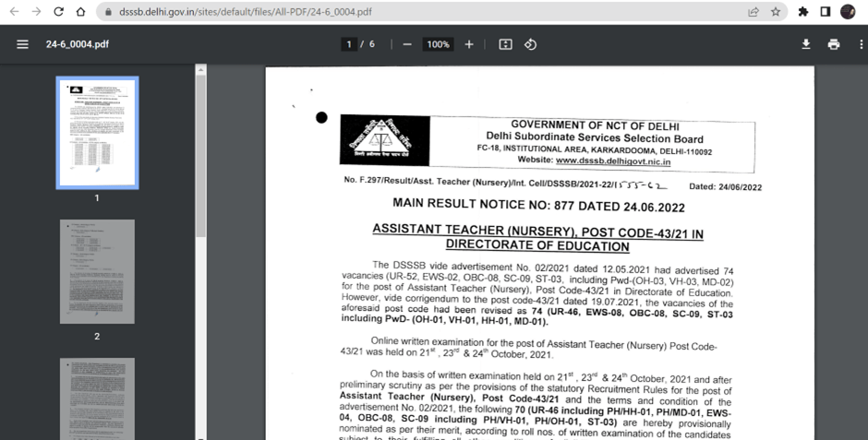Screen dimensions: 868x440
Task: Go to the browser home page
Action: click(81, 12)
